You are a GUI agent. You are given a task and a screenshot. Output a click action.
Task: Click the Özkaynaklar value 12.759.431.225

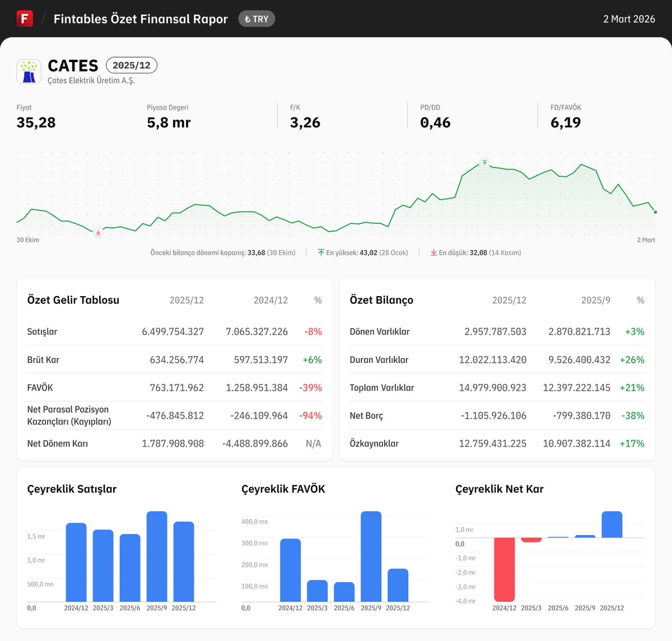493,443
